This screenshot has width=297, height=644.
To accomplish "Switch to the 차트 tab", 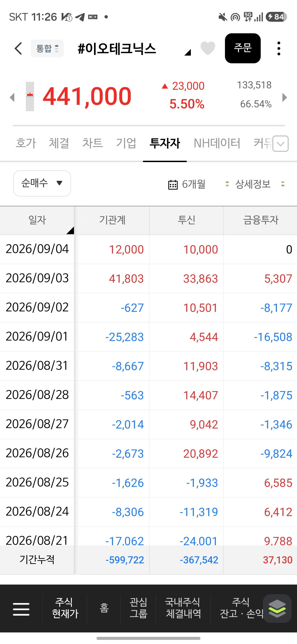I will [92, 143].
